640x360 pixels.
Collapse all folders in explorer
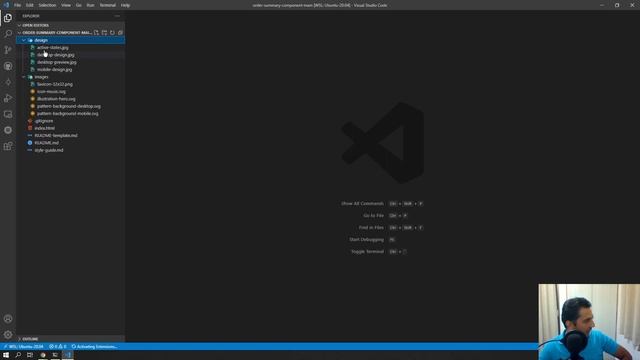[x=120, y=33]
